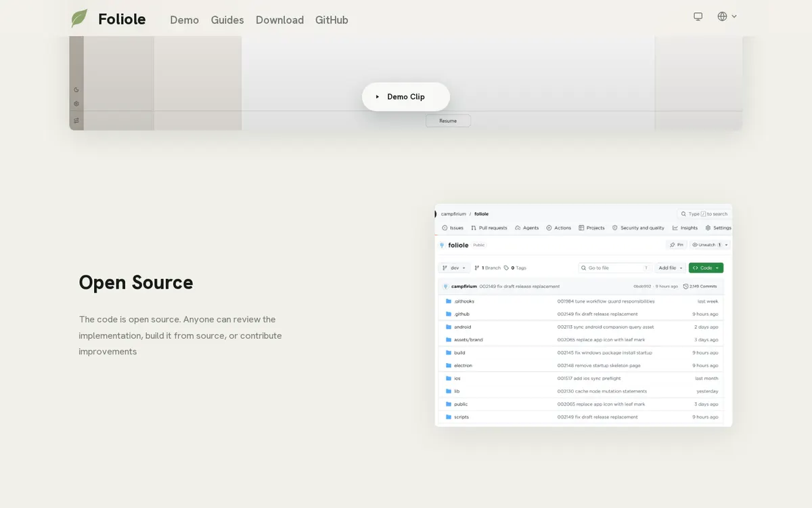Open the public folder name

tap(461, 404)
